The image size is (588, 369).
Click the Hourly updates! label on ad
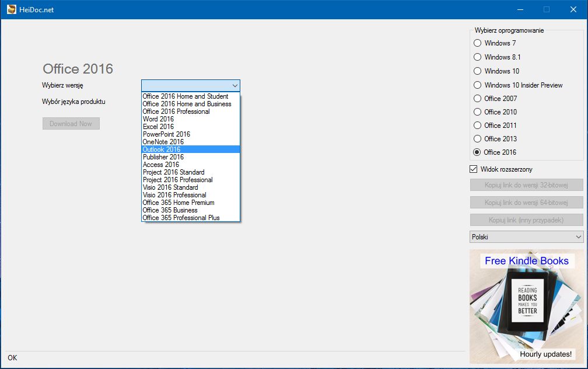[545, 354]
